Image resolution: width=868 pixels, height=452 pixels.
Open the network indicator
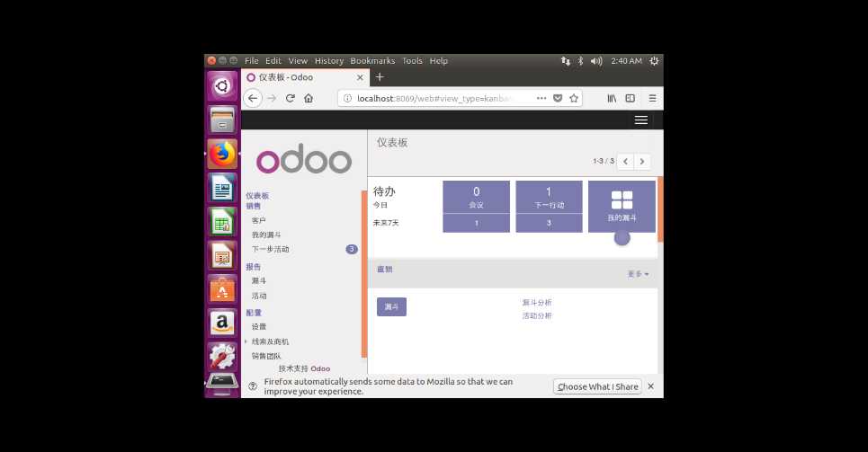[565, 61]
